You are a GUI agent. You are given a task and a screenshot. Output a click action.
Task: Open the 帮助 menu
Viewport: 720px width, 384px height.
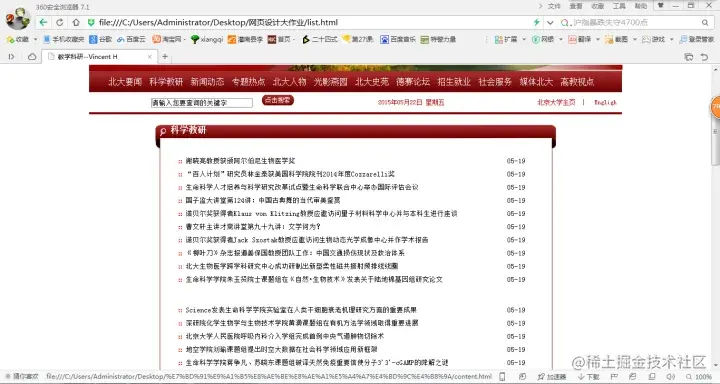[641, 6]
